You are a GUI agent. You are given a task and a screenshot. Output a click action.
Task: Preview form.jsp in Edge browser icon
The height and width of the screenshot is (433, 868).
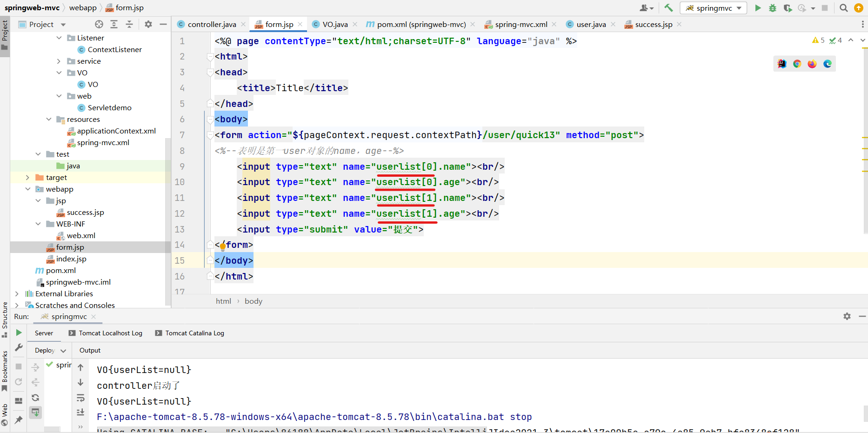tap(828, 64)
